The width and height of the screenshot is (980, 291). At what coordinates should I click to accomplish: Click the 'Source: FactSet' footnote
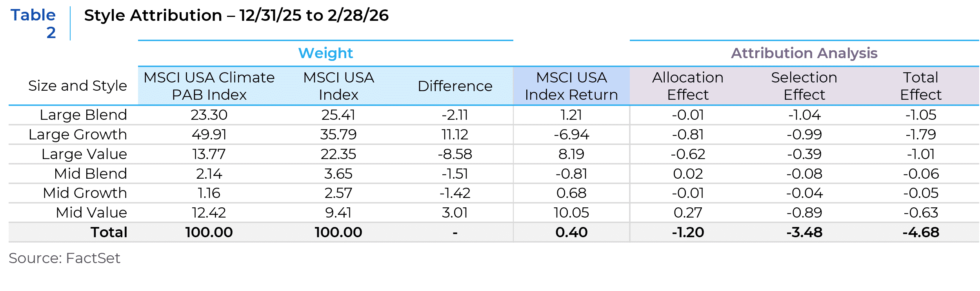(x=64, y=258)
